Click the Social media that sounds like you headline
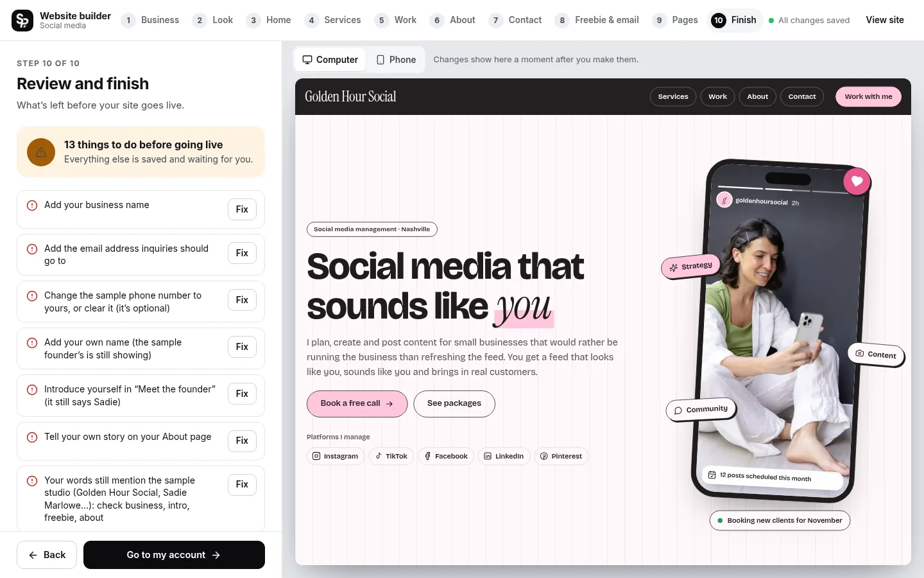 pyautogui.click(x=445, y=286)
